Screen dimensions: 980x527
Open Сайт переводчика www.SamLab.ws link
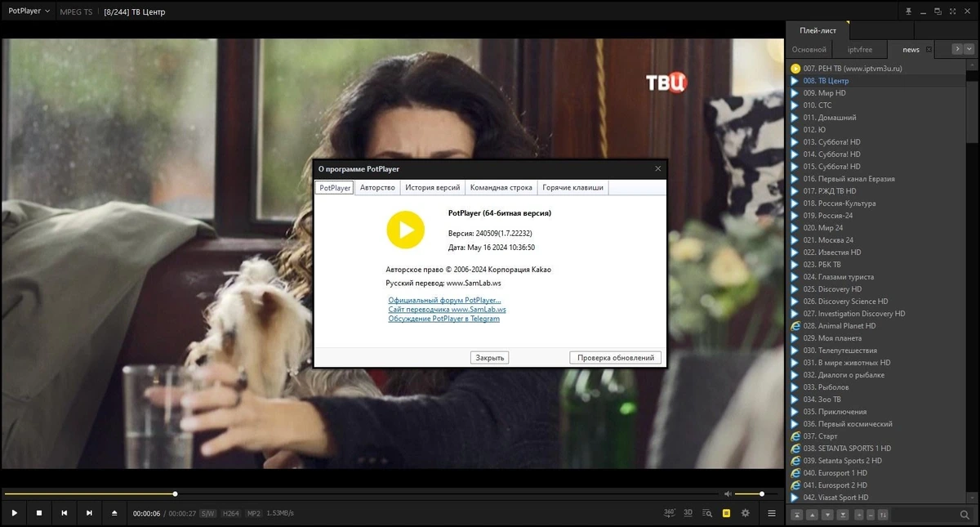coord(448,310)
